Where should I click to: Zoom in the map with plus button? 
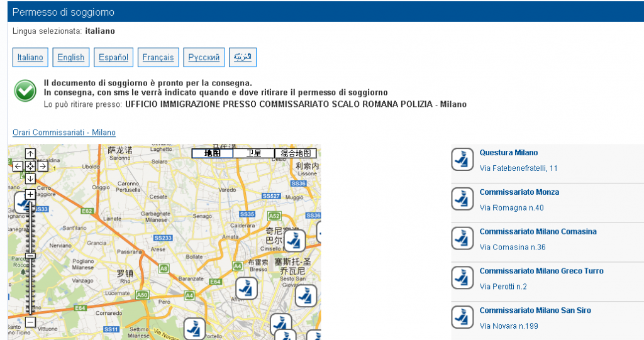[30, 194]
